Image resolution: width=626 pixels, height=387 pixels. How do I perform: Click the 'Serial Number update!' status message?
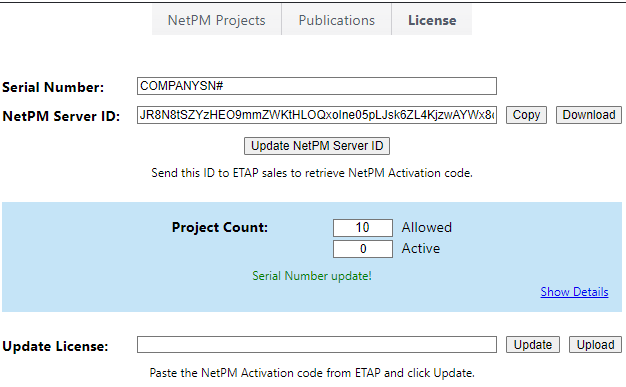point(312,276)
